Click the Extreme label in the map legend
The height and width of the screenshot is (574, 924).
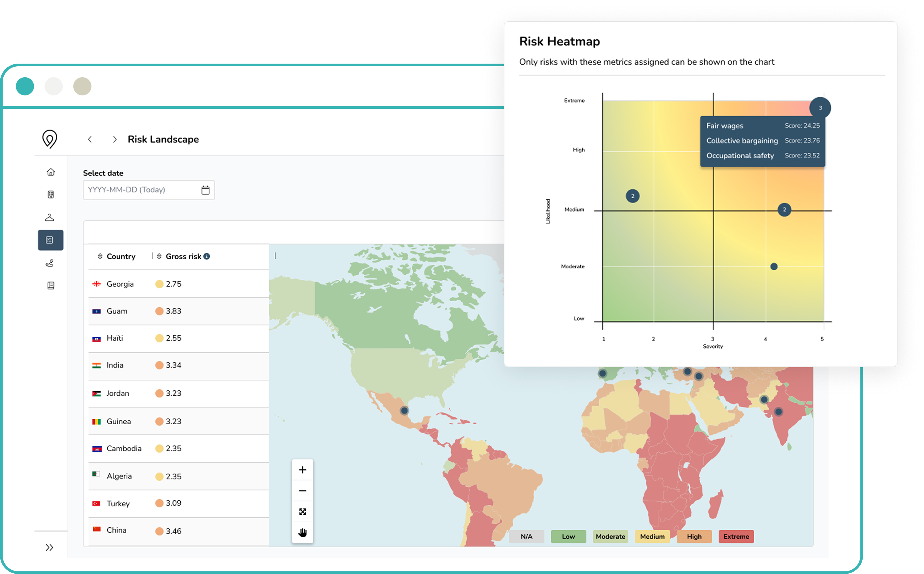point(736,537)
